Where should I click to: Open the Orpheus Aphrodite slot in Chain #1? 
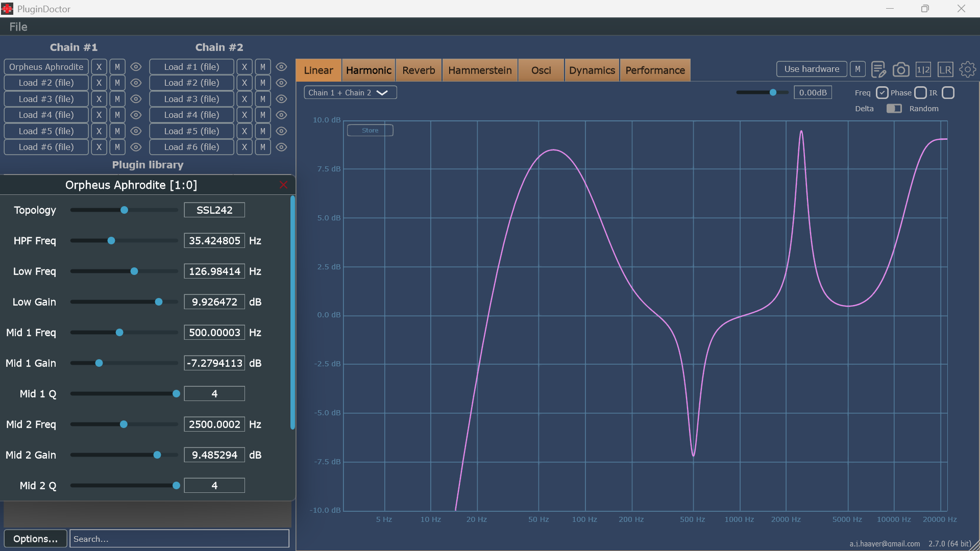[x=46, y=67]
